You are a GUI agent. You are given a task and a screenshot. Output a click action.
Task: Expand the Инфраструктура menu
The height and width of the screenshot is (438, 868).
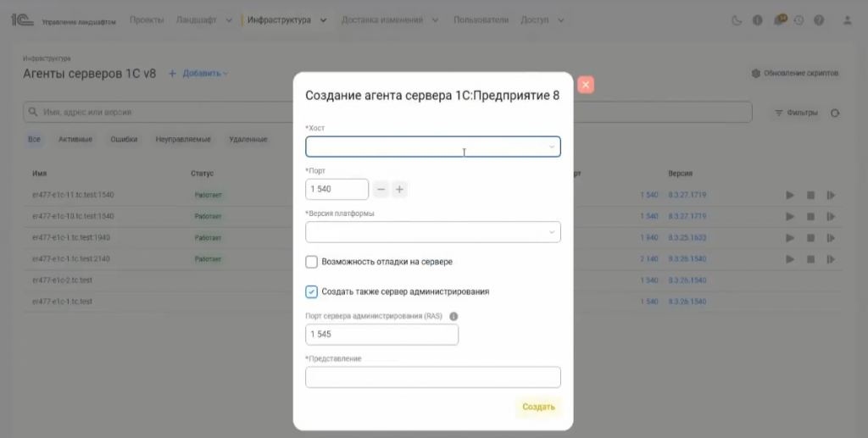[287, 20]
